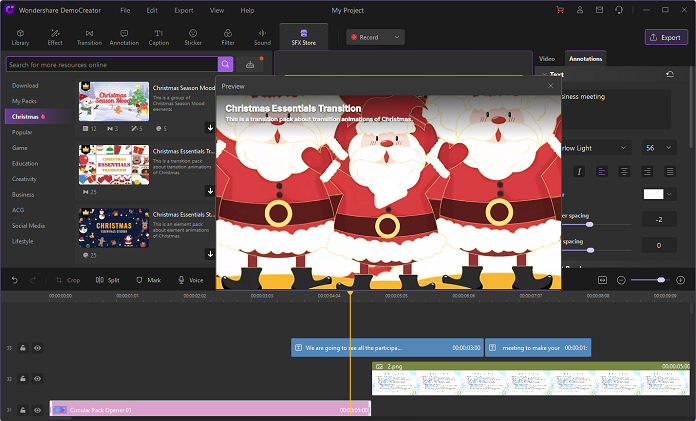Click the Mark tool
This screenshot has height=421, width=696.
point(149,280)
